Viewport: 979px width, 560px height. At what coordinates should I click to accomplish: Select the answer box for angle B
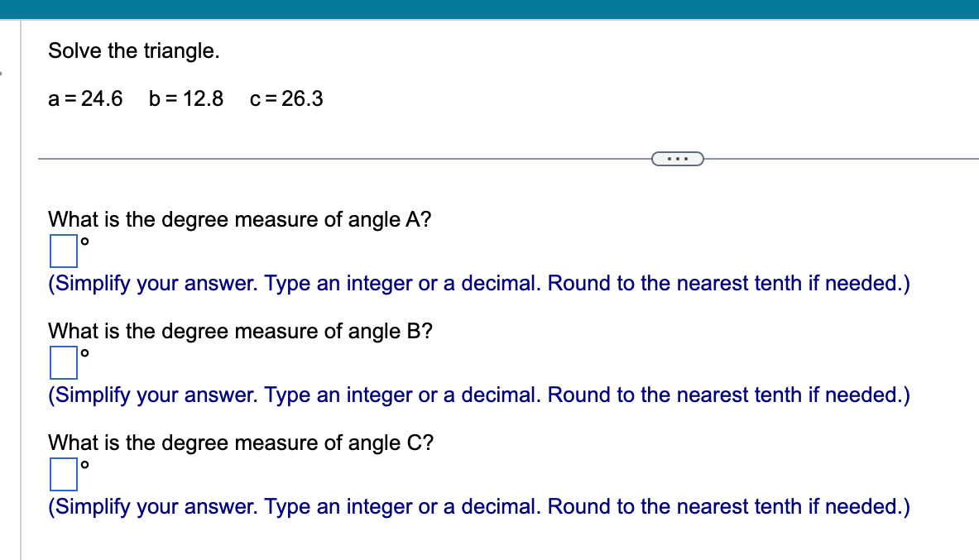(63, 363)
